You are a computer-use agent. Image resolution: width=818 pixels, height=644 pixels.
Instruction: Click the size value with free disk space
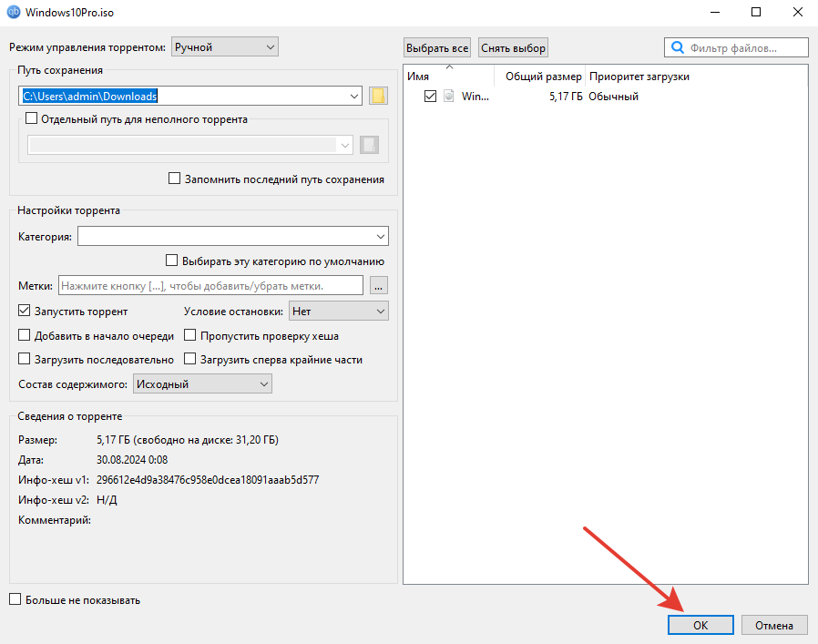(188, 440)
